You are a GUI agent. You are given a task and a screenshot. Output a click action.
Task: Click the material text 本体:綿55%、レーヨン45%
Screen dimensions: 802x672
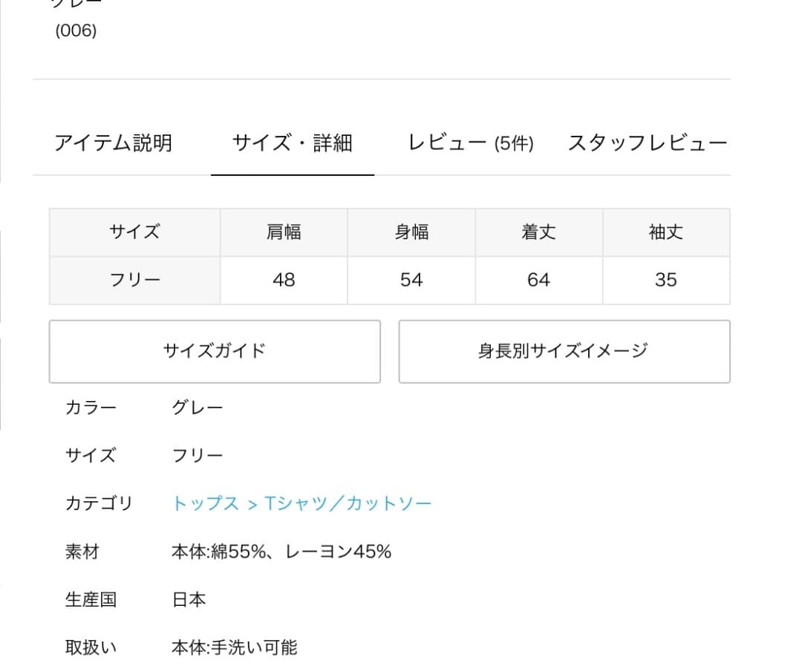point(281,552)
